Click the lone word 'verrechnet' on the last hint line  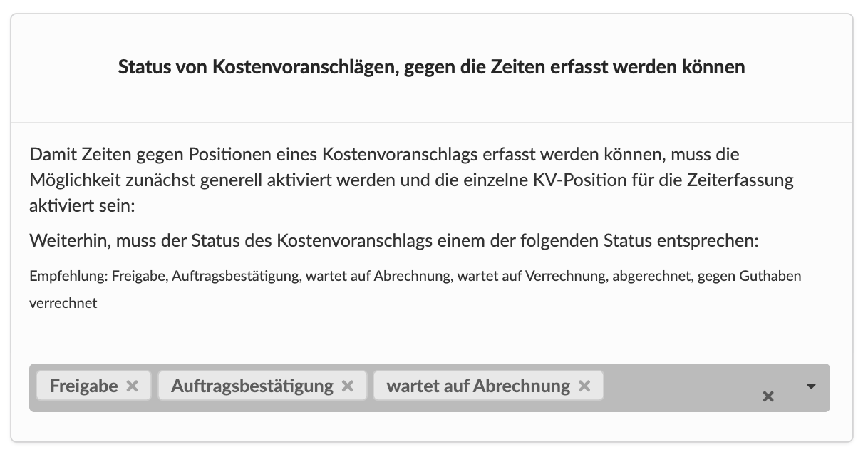[x=63, y=303]
